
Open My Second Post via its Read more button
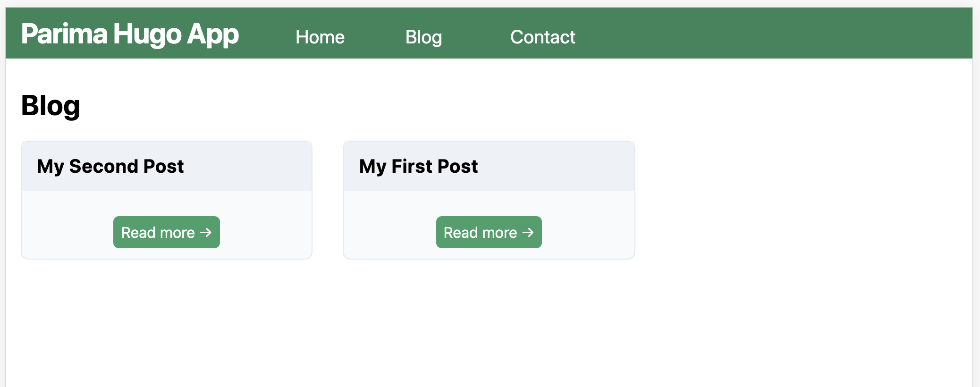166,232
